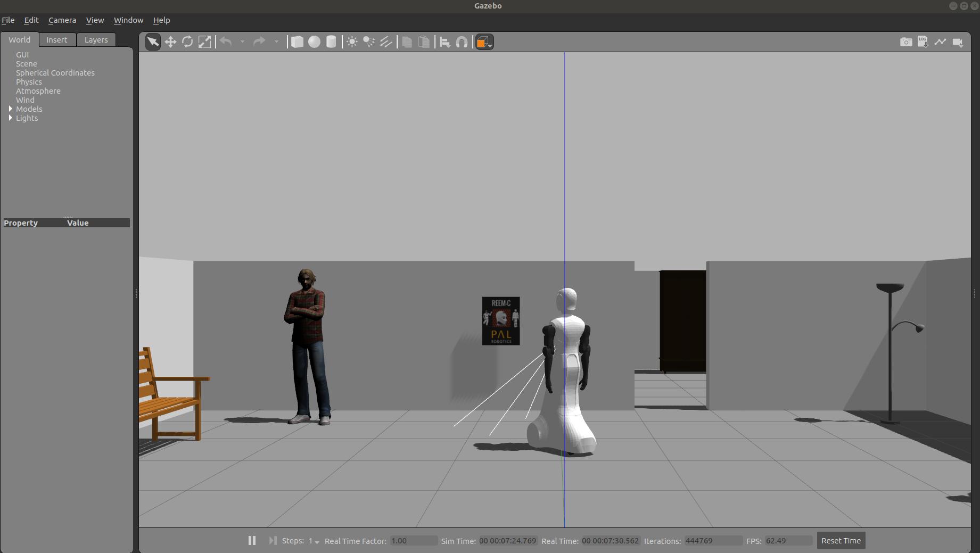Select Physics in the World tree
The image size is (980, 553).
pos(29,82)
